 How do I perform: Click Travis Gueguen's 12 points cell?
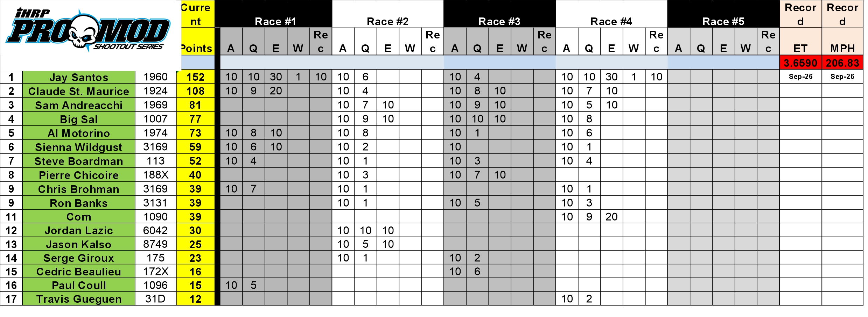pyautogui.click(x=195, y=299)
